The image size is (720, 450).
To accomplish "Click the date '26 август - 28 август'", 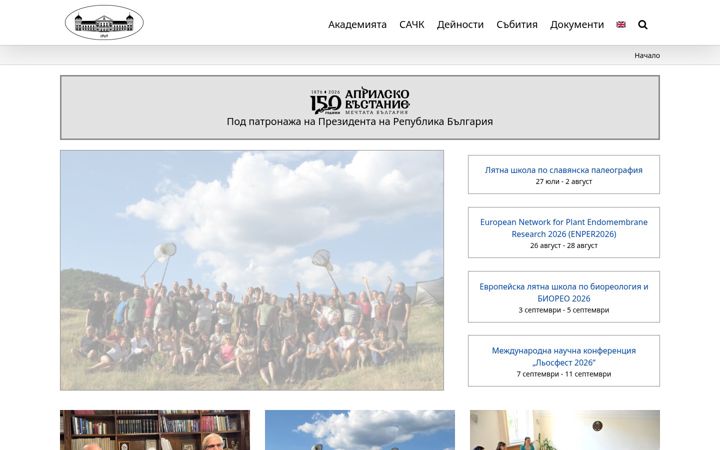I will point(563,246).
